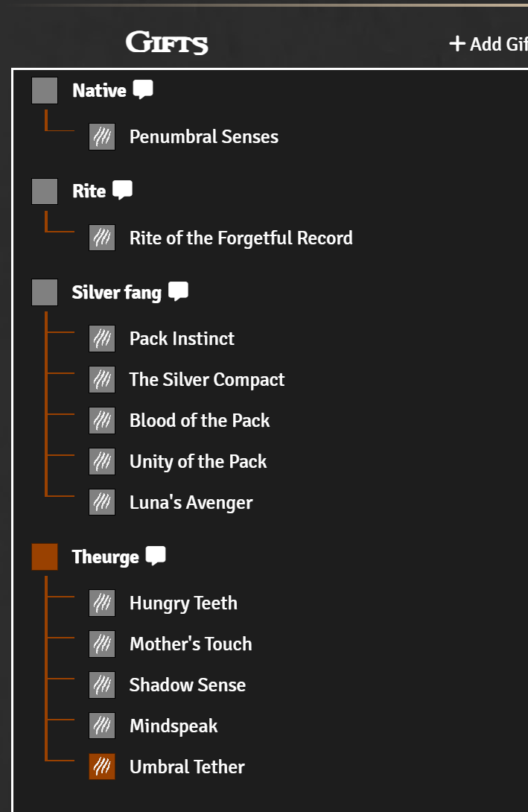This screenshot has height=812, width=528.
Task: Open the Mindspeak gift name link
Action: pos(174,726)
